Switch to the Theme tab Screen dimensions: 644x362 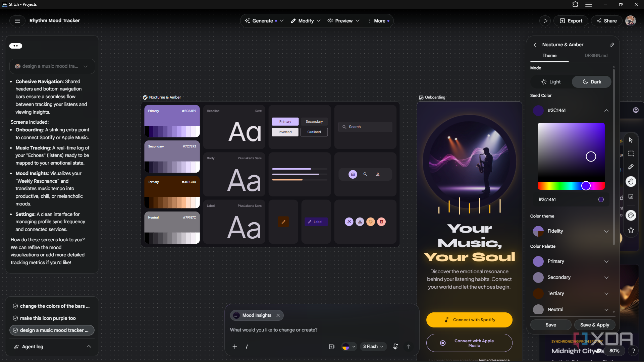click(549, 56)
